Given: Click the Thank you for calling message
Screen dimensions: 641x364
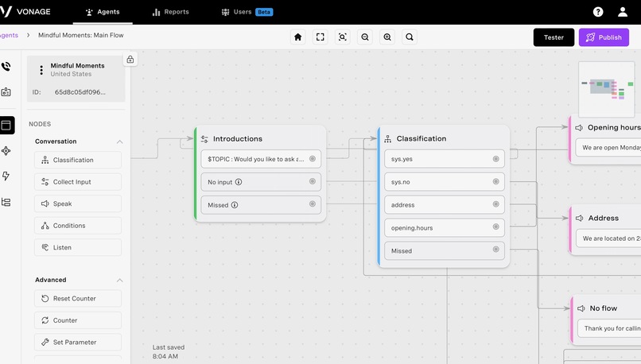Looking at the screenshot, I should tap(609, 328).
